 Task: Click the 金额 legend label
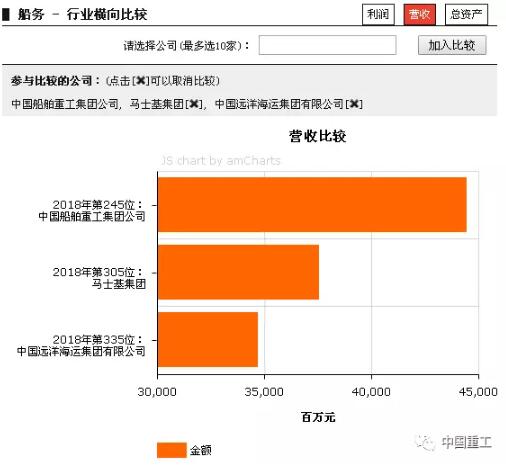tap(201, 450)
